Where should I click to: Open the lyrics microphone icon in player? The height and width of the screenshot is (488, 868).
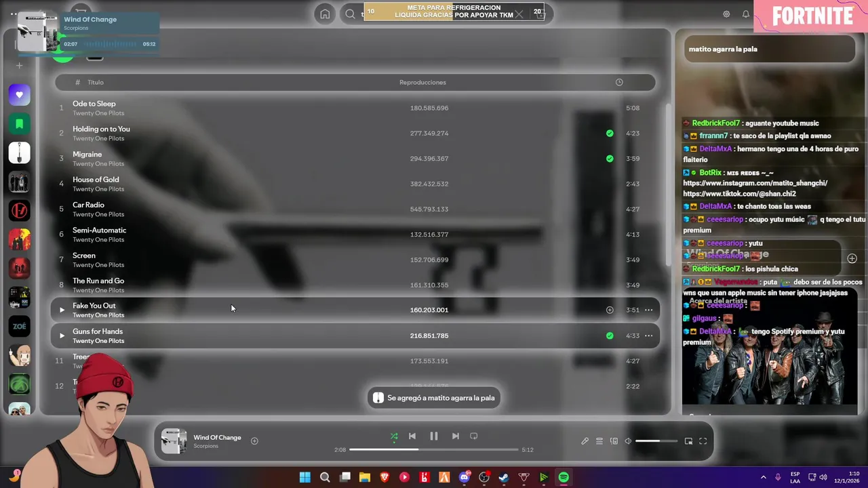pos(585,441)
